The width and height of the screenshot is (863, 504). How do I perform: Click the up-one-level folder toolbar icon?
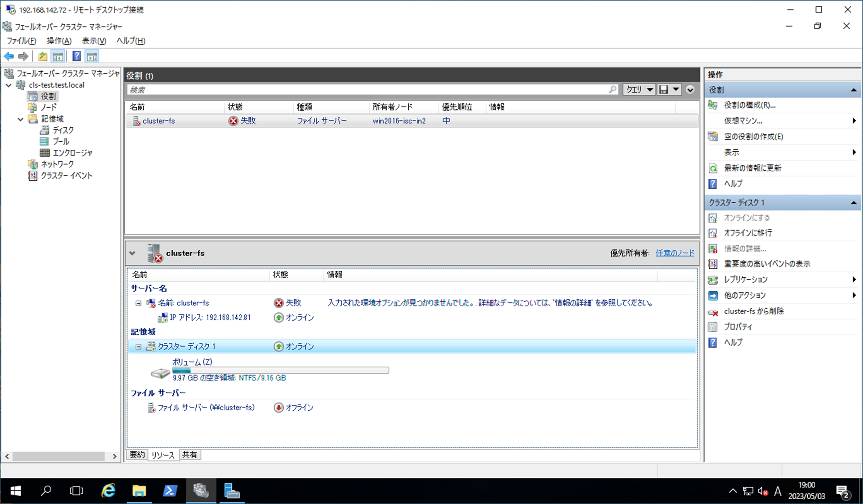click(43, 56)
